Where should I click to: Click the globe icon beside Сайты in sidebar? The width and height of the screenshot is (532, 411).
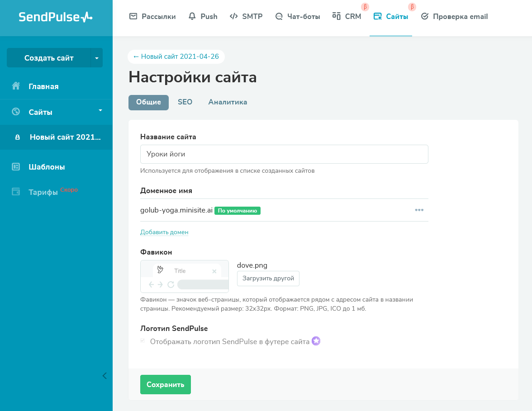coord(16,112)
